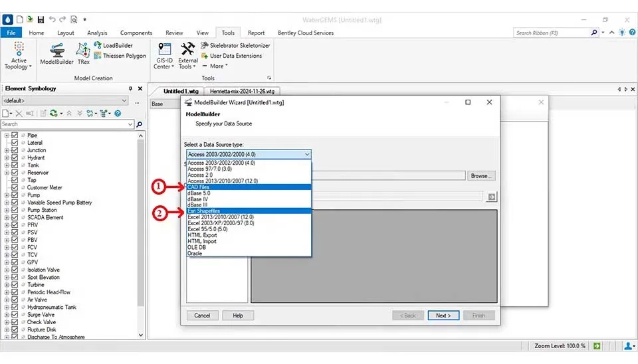Viewport: 638px width, 364px height.
Task: Click the Open file icon in quick access toolbar
Action: [x=30, y=19]
